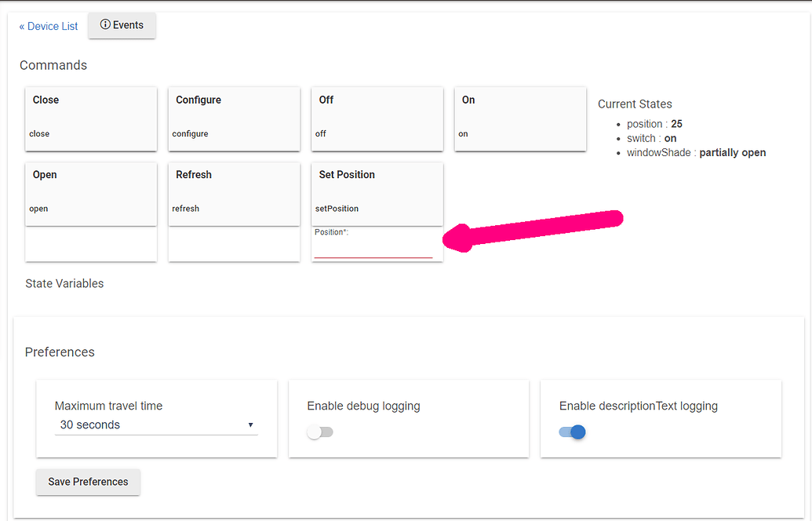The height and width of the screenshot is (521, 812).
Task: Disable descriptionText logging
Action: (572, 432)
